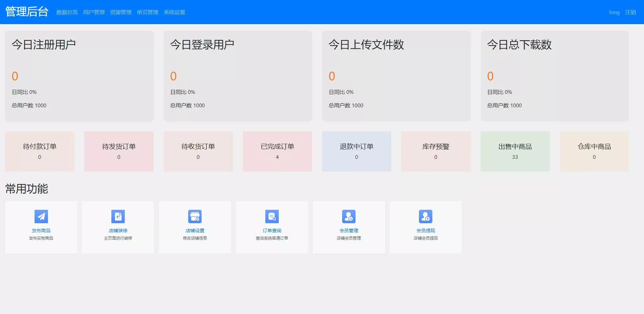Open the 用户管理 menu item
Viewport: 644px width, 314px height.
(94, 12)
